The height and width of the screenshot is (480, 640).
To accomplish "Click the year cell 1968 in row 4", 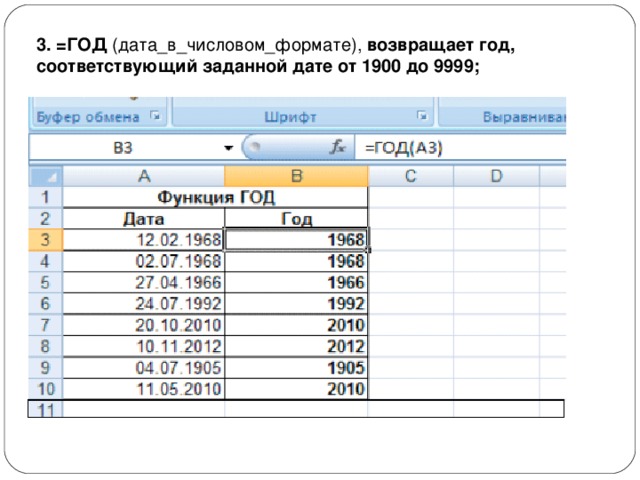I will click(296, 261).
